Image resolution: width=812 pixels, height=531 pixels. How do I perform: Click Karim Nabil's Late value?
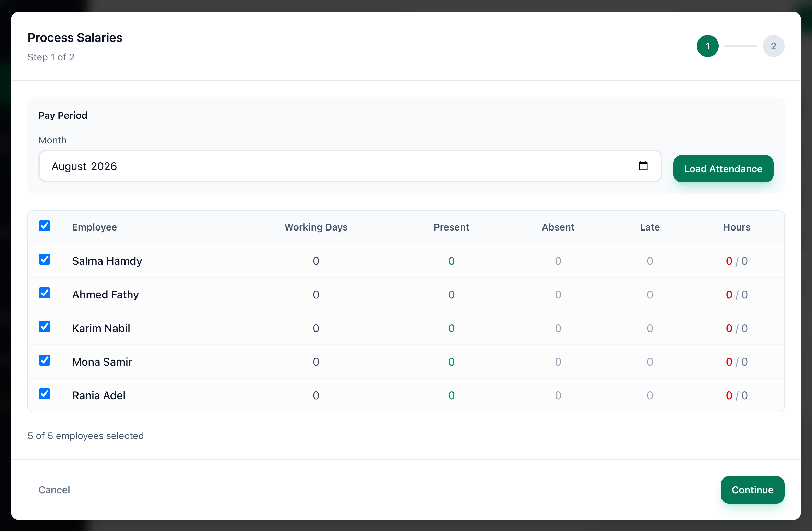[x=650, y=328]
